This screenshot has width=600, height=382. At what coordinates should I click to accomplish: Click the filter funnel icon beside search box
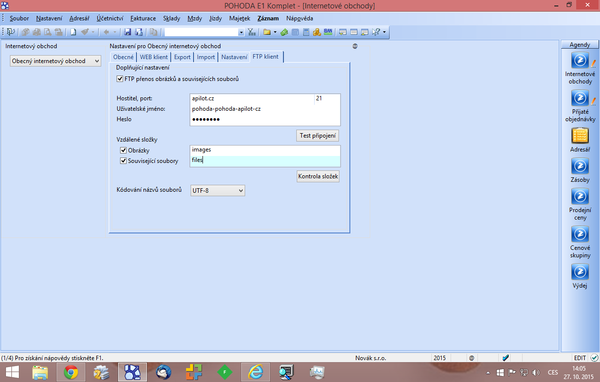click(x=251, y=32)
